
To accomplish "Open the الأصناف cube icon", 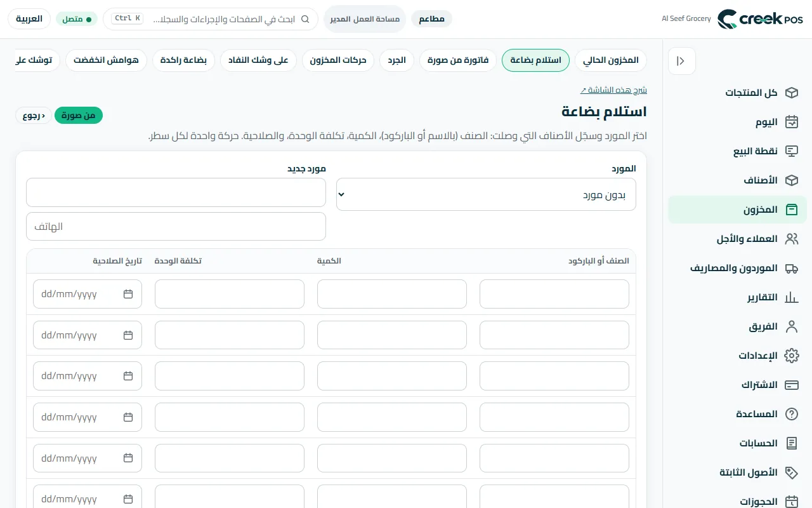I will 791,180.
